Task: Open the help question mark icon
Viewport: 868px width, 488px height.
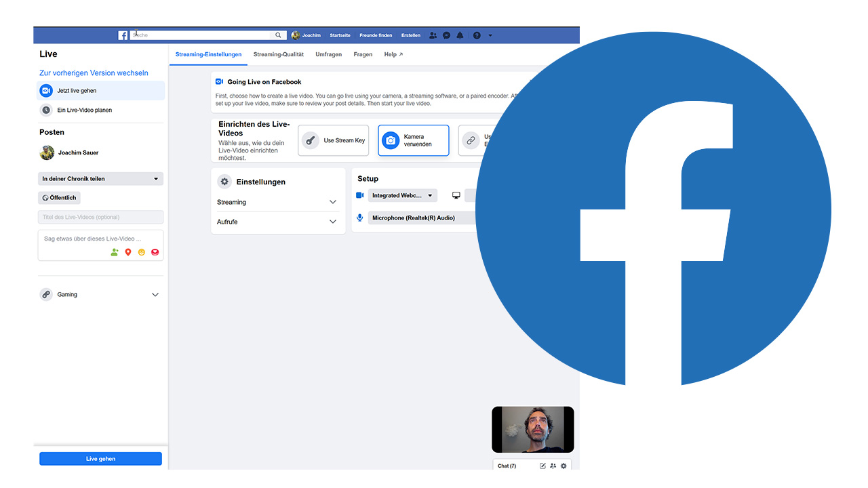Action: click(x=477, y=35)
